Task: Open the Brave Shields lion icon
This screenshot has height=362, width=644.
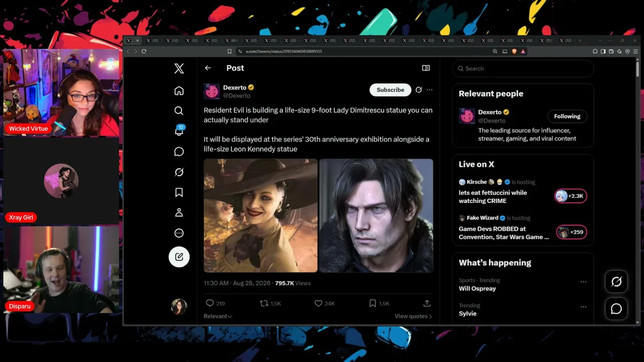Action: tap(514, 51)
